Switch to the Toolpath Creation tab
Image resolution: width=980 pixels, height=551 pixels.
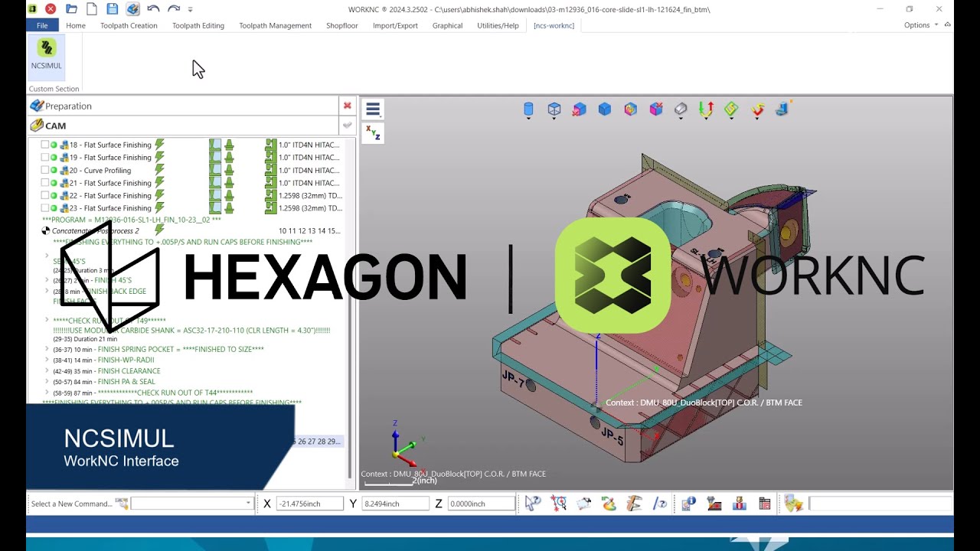(129, 25)
